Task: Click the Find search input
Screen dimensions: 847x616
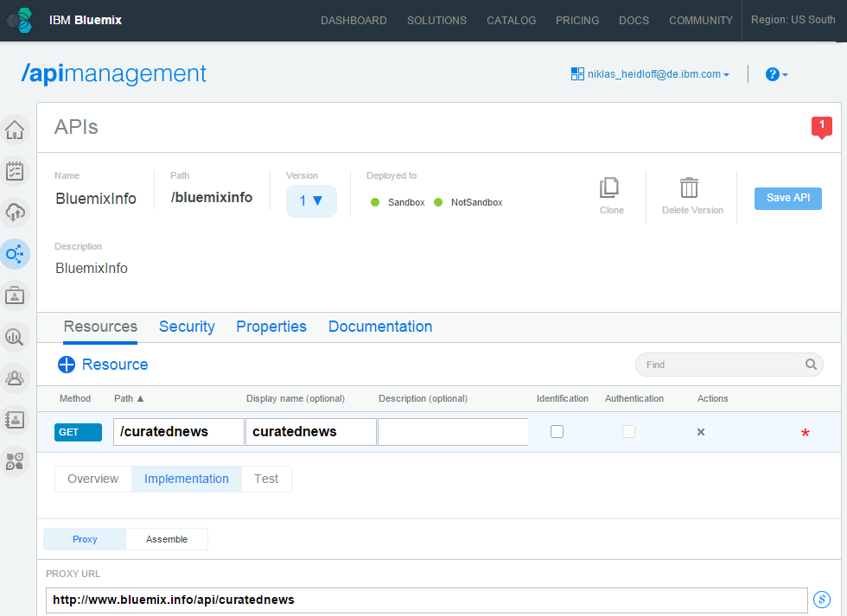Action: tap(729, 365)
